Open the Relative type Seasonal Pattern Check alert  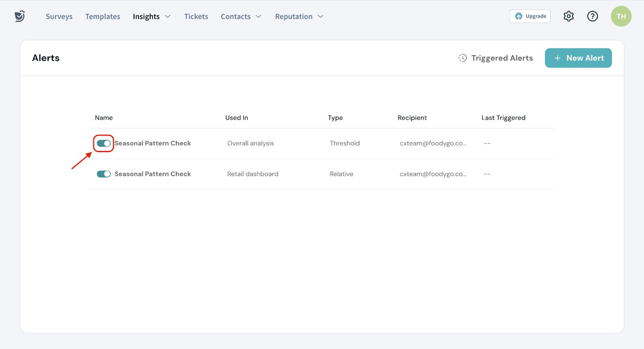(153, 174)
